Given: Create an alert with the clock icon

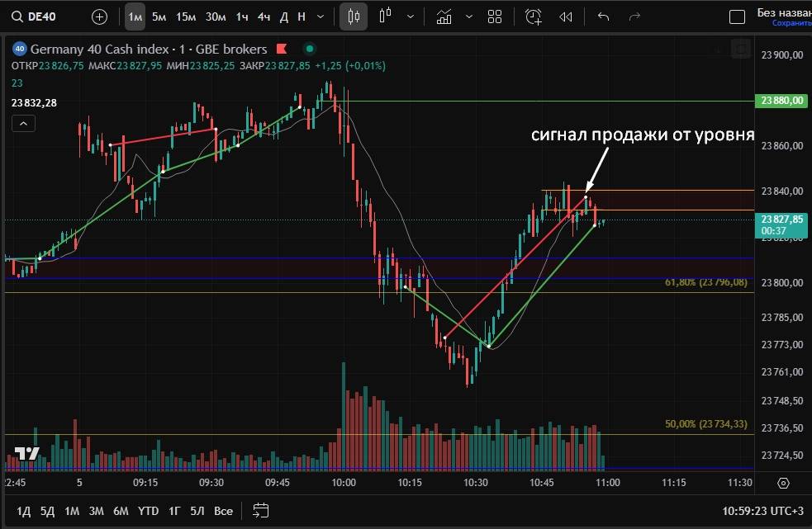Looking at the screenshot, I should tap(534, 17).
